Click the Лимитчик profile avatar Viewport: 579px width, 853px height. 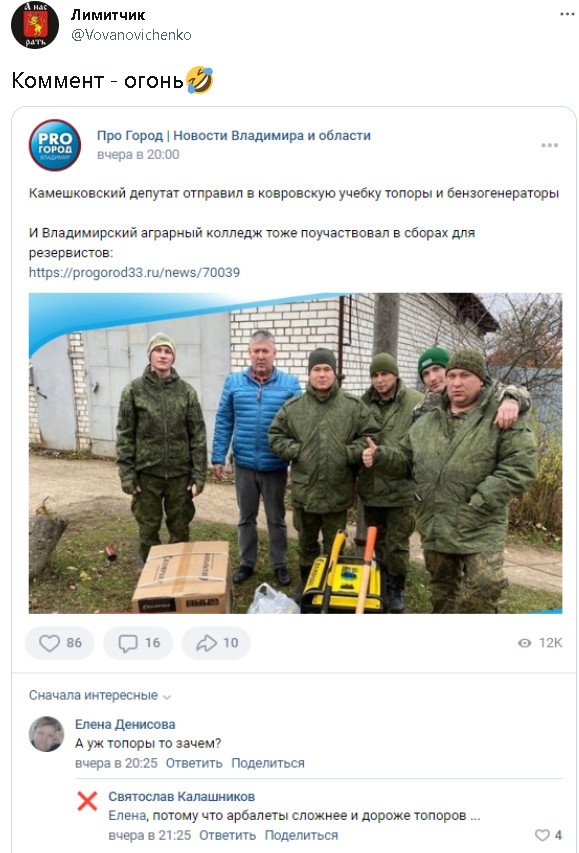click(35, 25)
